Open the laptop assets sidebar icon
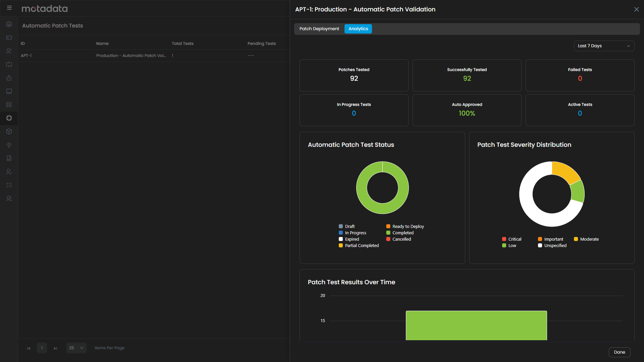 tap(9, 91)
